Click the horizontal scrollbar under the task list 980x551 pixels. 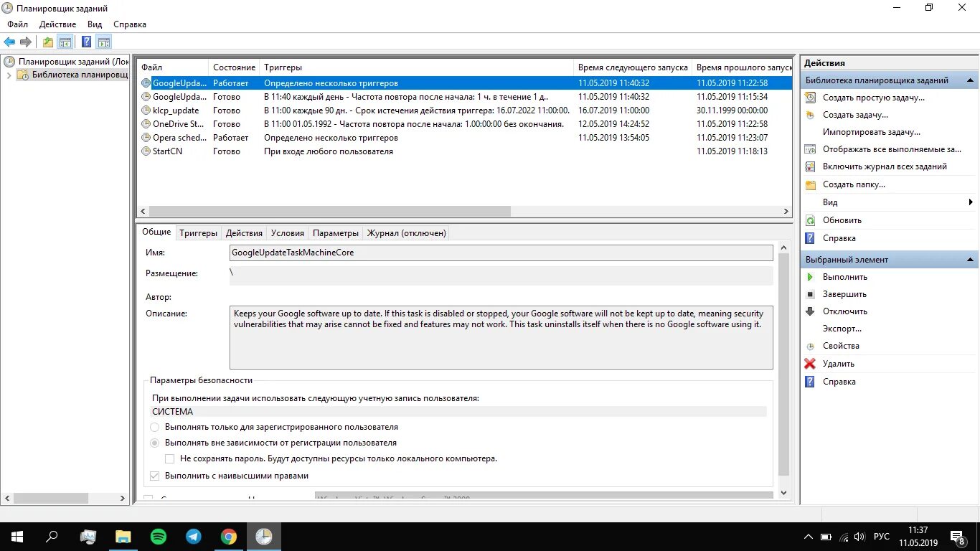point(330,212)
